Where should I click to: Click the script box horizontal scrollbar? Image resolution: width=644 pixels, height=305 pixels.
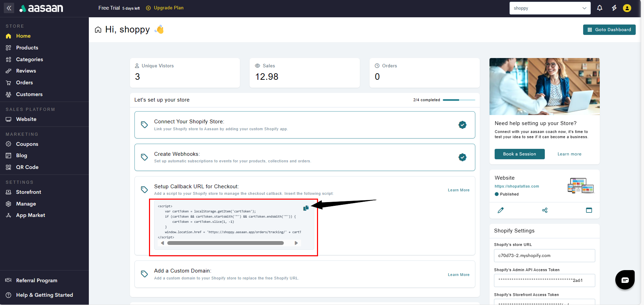225,243
